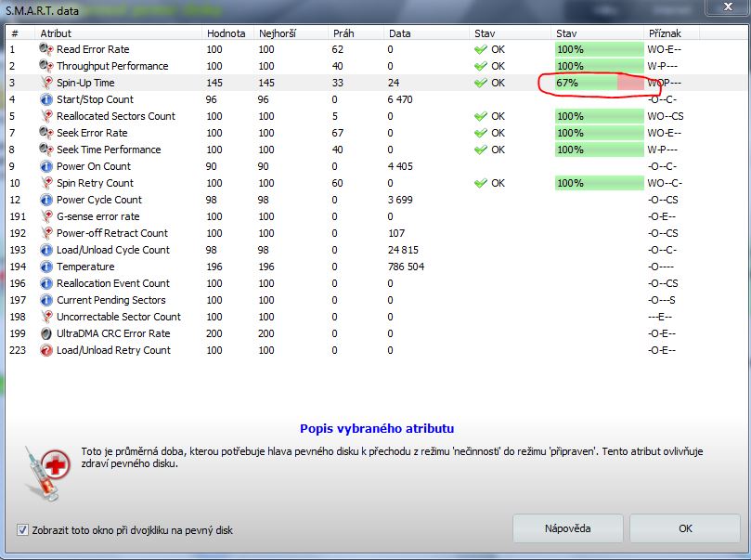
Task: Click the syringe health icon in description
Action: 45,467
